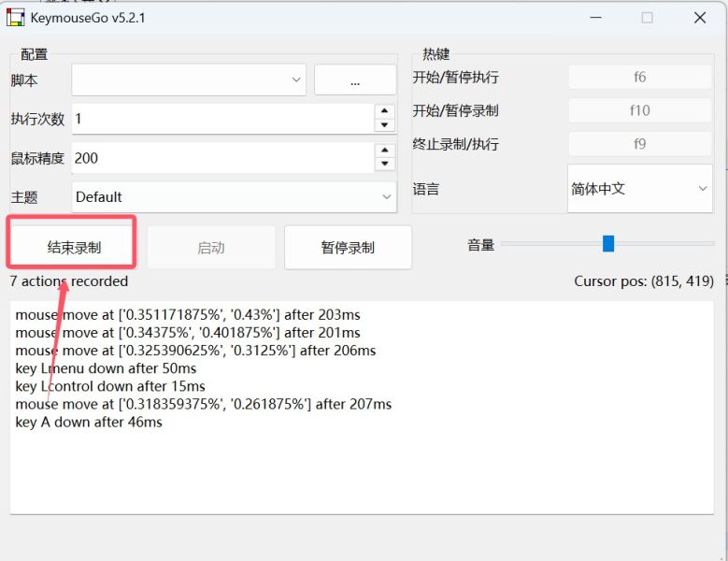728x561 pixels.
Task: Click the f6 start/pause execution hotkey field
Action: [640, 77]
